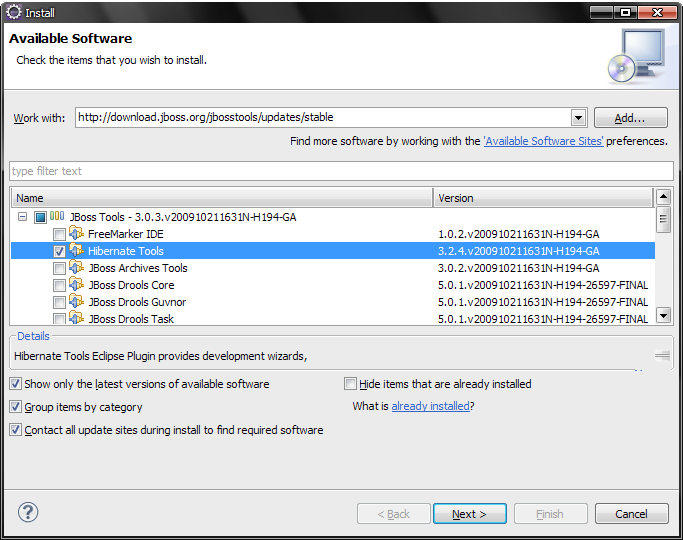Select the JBoss Drools Guvnor row label

click(x=137, y=302)
